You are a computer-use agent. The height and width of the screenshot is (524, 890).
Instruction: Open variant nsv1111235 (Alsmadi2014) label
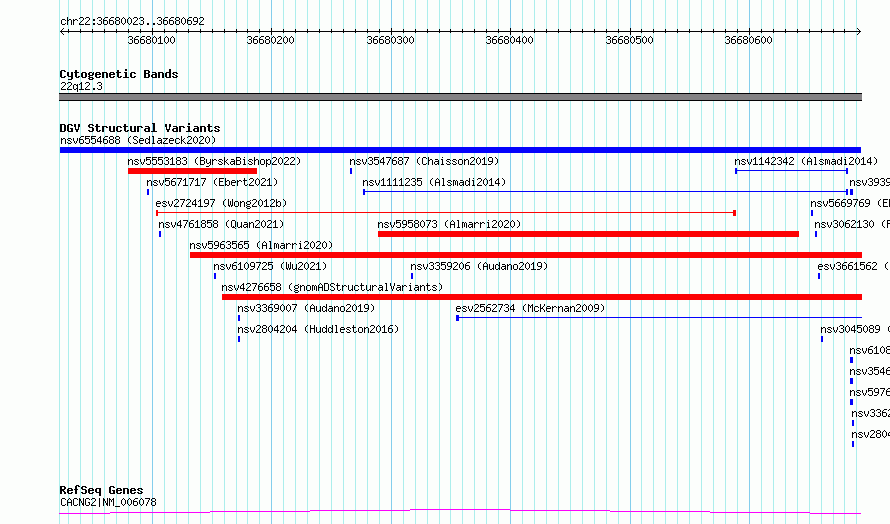click(x=434, y=182)
